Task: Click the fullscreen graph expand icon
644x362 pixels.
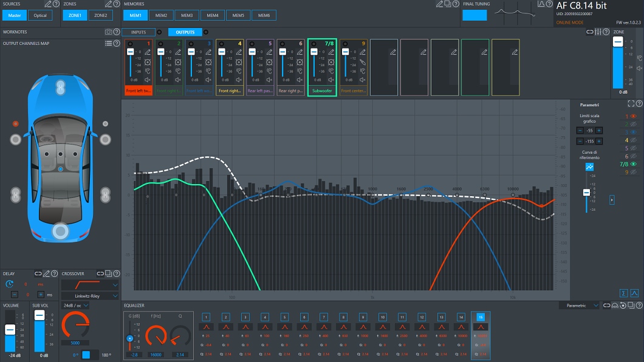Action: pyautogui.click(x=631, y=104)
